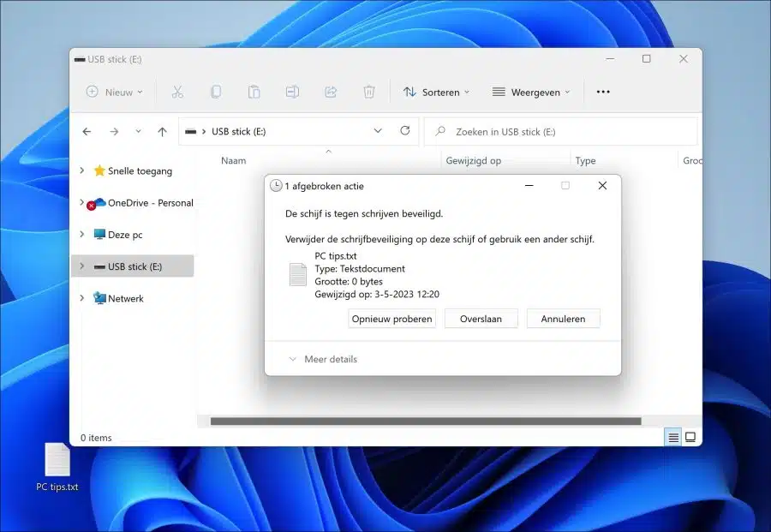Switch to details list view icon

(673, 437)
